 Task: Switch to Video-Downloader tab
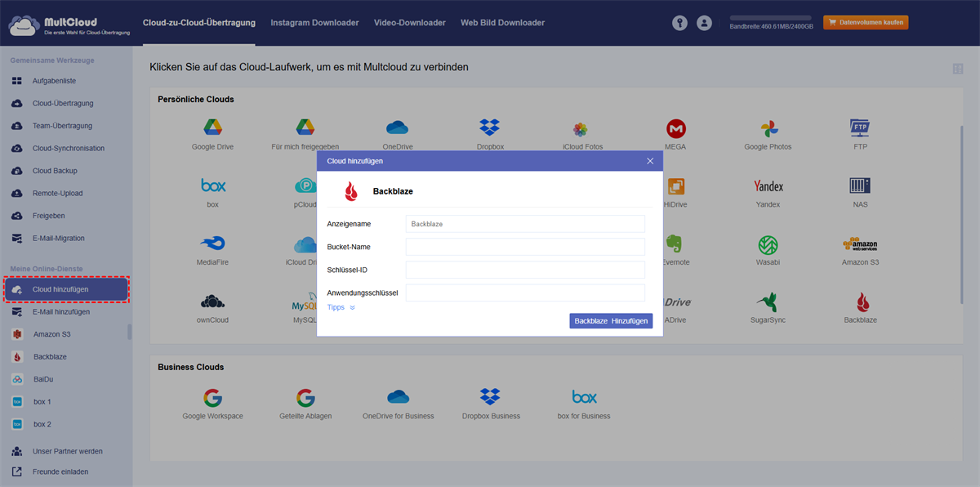click(409, 23)
